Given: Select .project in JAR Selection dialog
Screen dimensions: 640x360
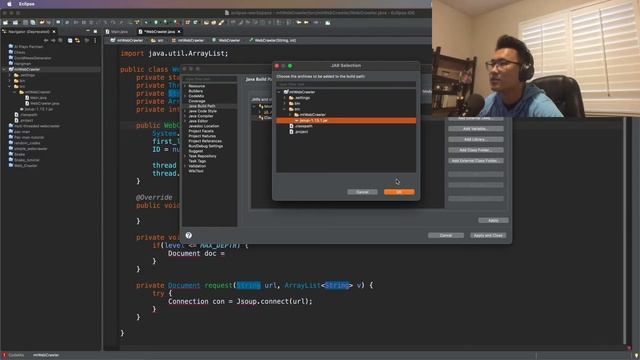Looking at the screenshot, I should (x=299, y=132).
